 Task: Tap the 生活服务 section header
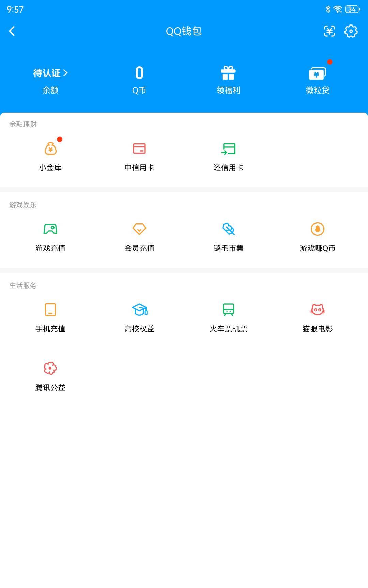[23, 285]
